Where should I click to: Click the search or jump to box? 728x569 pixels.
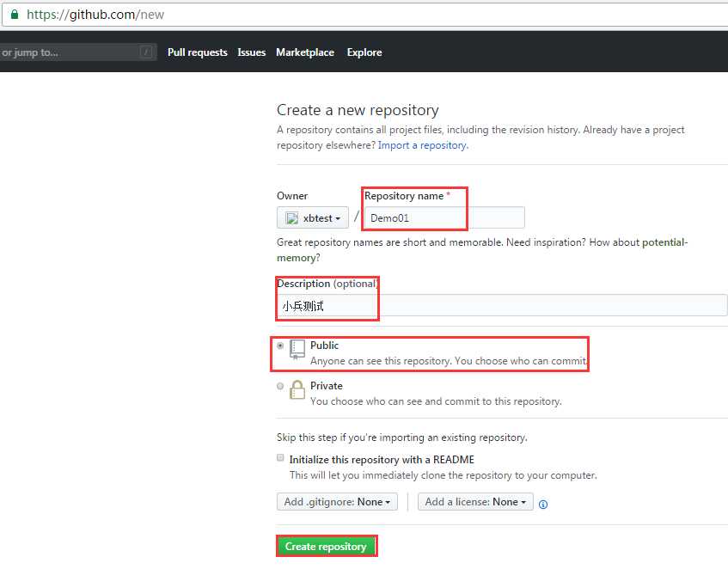(x=76, y=52)
